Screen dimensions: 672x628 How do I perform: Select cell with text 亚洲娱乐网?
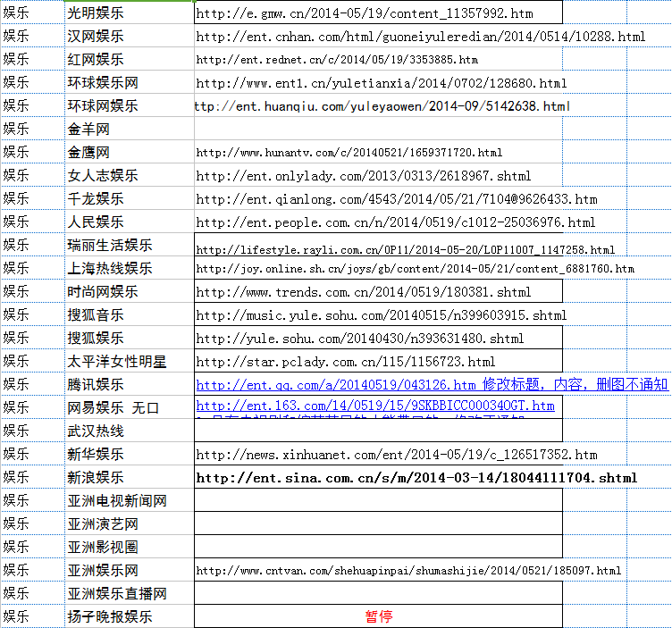130,569
